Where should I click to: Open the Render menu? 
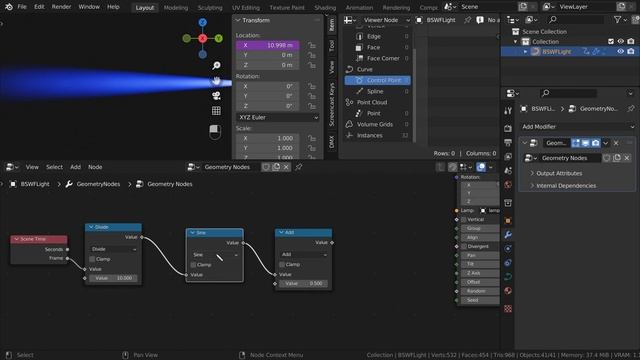61,7
